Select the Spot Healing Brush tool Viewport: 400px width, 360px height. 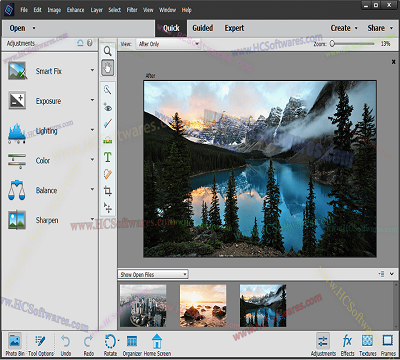click(x=107, y=174)
